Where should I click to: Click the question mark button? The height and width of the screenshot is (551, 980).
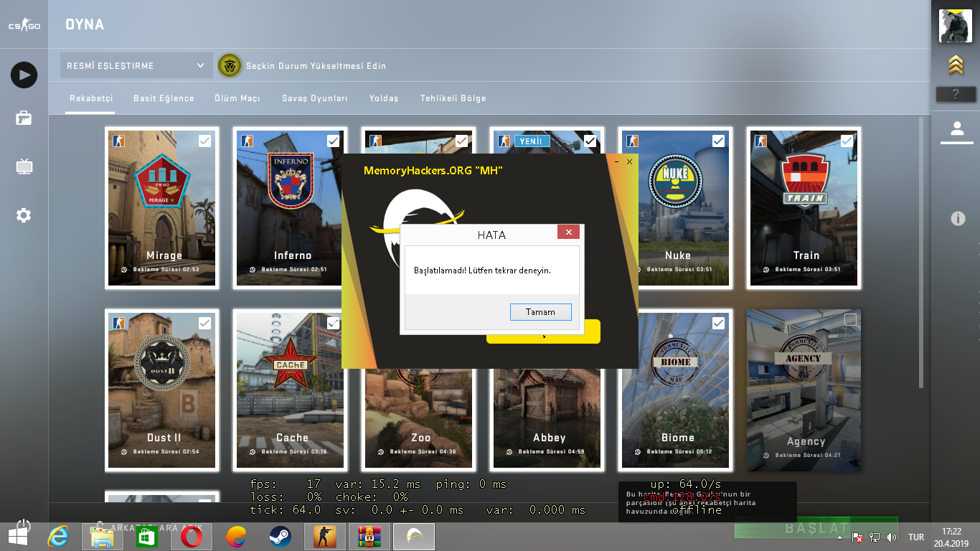pyautogui.click(x=955, y=94)
